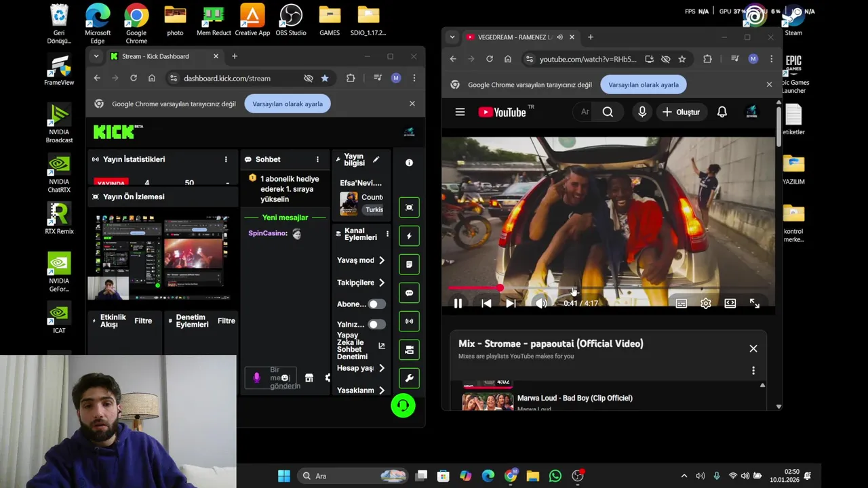Click the YouTube Oluştur create button
868x488 pixels.
click(x=682, y=112)
